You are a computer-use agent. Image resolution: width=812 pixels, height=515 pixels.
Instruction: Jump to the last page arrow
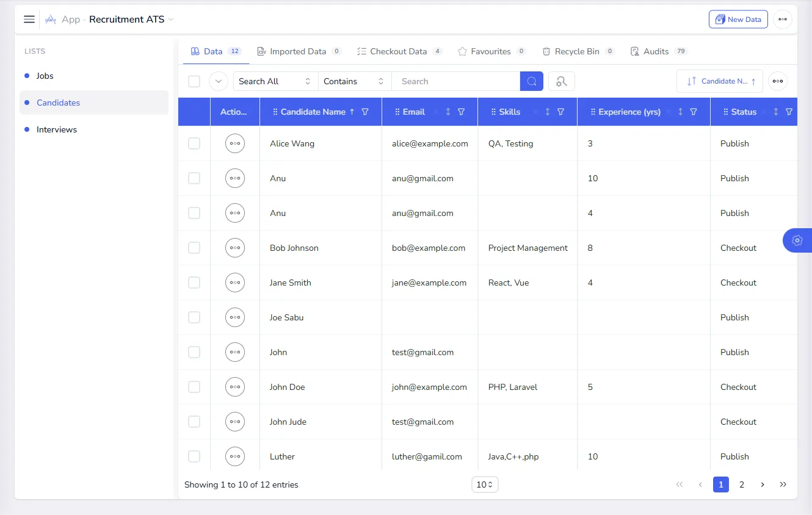pos(783,484)
